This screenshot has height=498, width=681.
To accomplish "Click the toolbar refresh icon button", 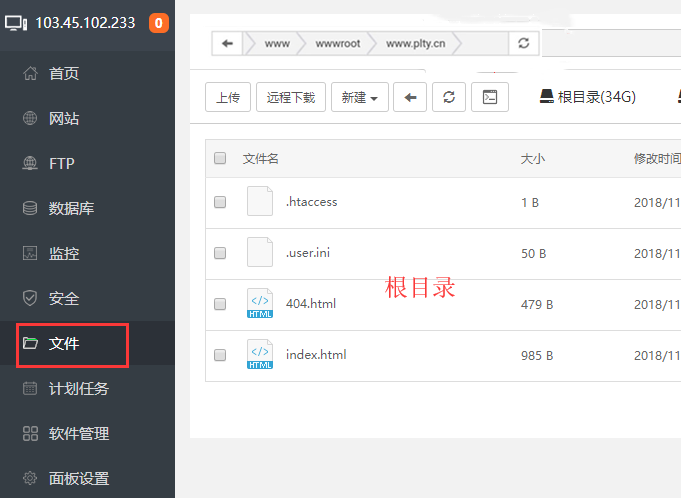I will coord(449,97).
